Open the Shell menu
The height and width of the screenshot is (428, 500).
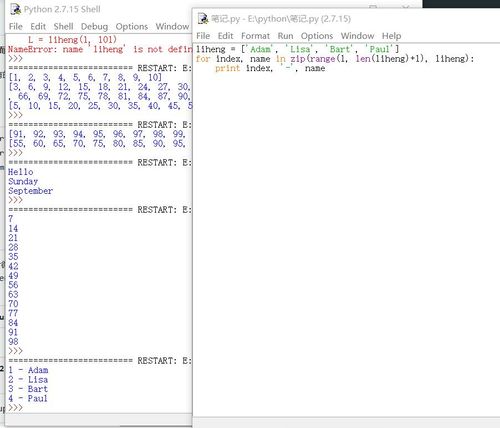tap(63, 26)
